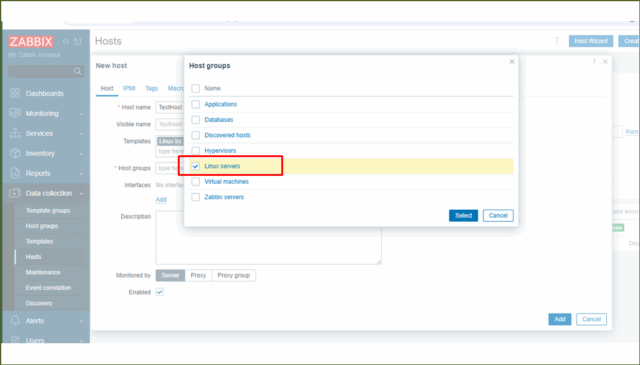The image size is (640, 365).
Task: Check the Hypervisors host group
Action: pos(196,151)
